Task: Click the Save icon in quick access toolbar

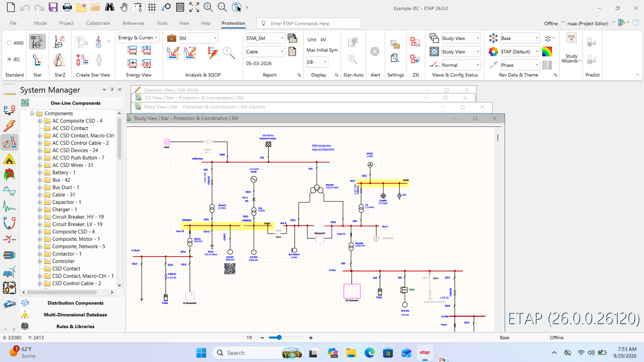Action: click(x=53, y=7)
